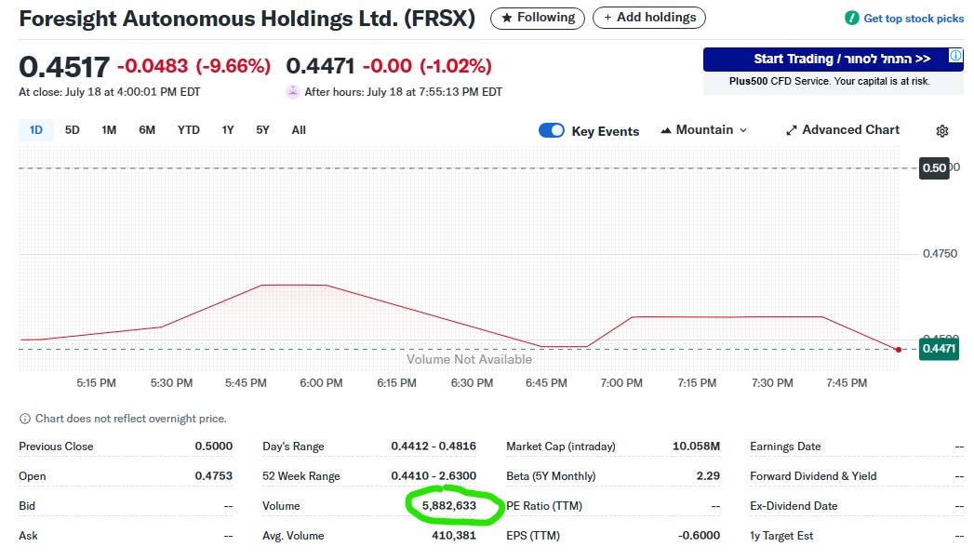This screenshot has height=560, width=974.
Task: Expand the Advanced Chart view
Action: tap(843, 130)
